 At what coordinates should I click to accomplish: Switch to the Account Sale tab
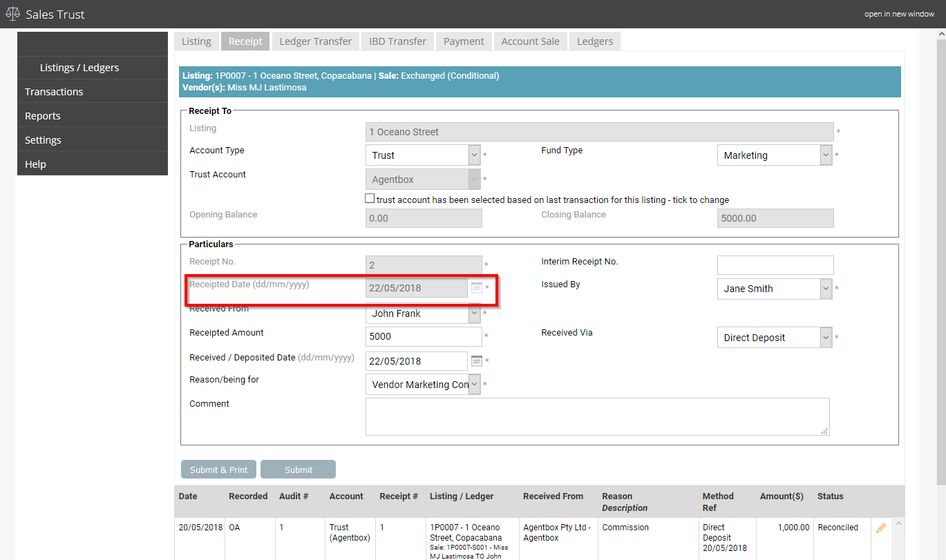530,41
